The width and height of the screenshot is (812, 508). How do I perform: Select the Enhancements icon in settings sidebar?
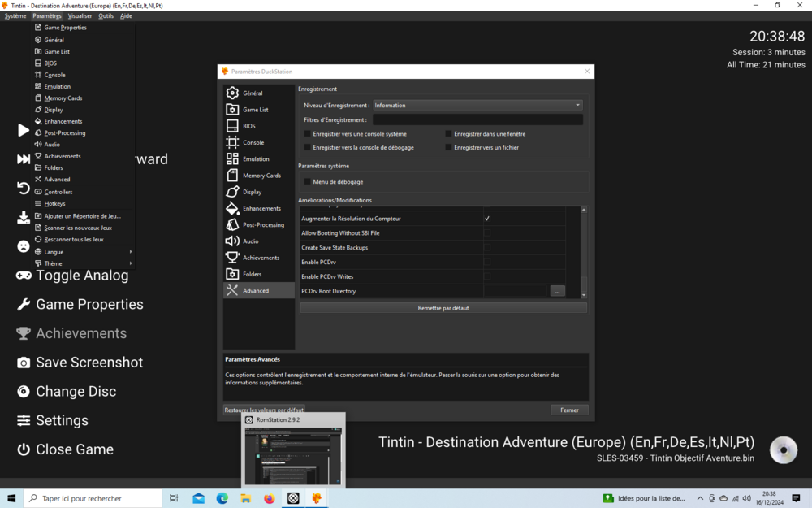point(232,208)
